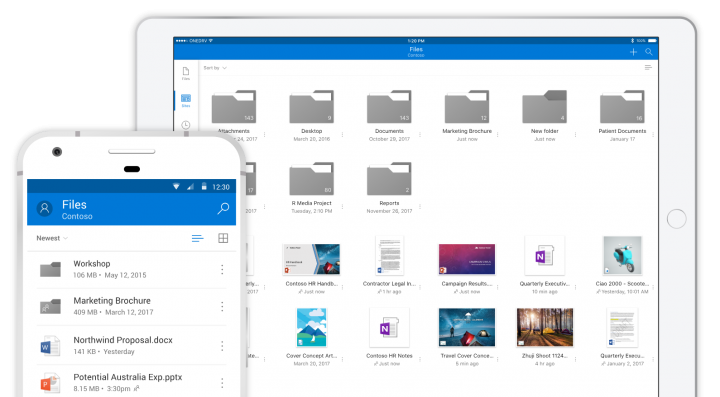Select the Recent clock tab in tablet sidebar

pos(186,125)
